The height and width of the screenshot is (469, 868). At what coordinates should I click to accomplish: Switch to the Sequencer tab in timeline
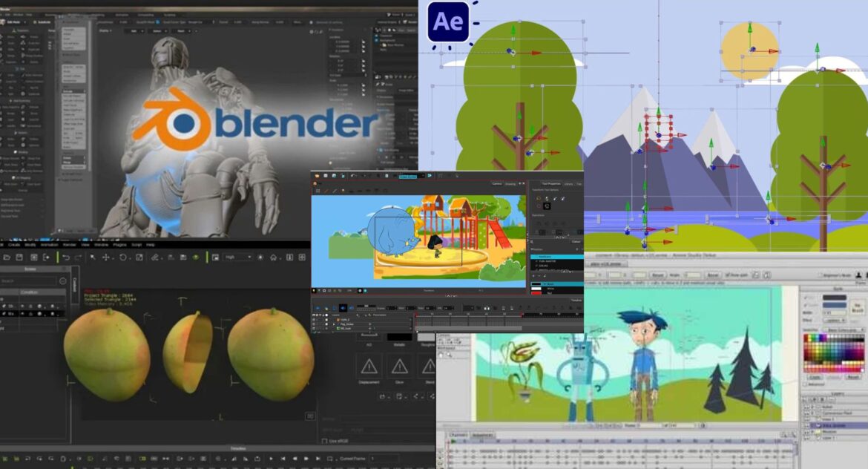(482, 435)
